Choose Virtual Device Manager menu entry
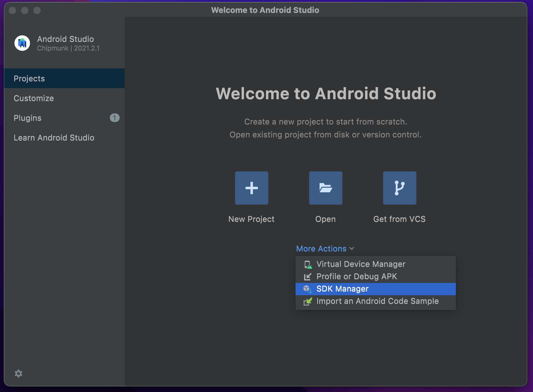This screenshot has height=392, width=533. click(376, 264)
